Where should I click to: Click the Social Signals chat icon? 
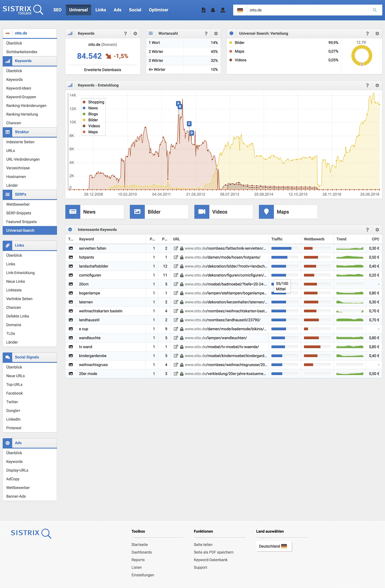click(8, 357)
